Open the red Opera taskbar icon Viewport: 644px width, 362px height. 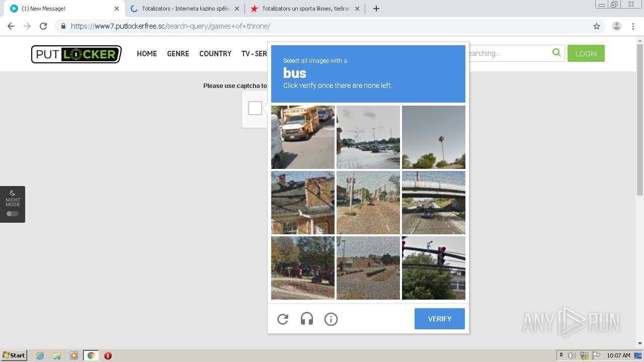click(x=108, y=355)
